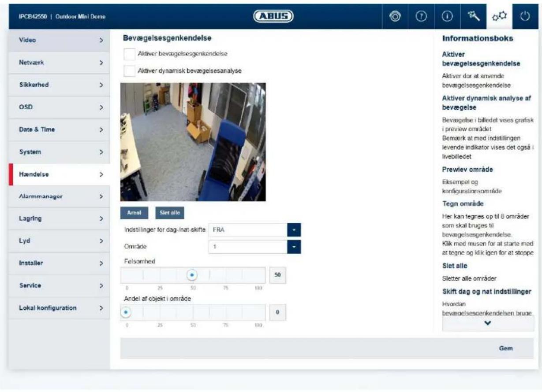Click the 'Prewiev område' info heading
Screen dimensions: 542x392
[467, 170]
